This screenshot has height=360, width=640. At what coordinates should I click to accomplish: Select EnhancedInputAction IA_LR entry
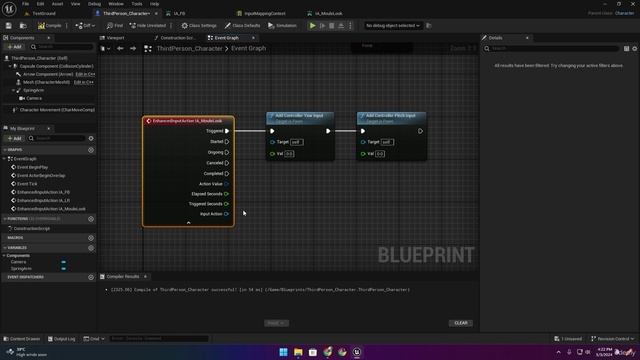[x=43, y=200]
